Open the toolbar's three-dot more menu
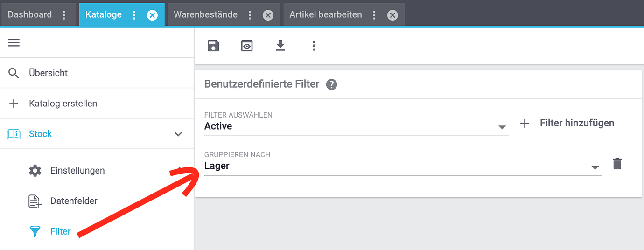 click(314, 46)
